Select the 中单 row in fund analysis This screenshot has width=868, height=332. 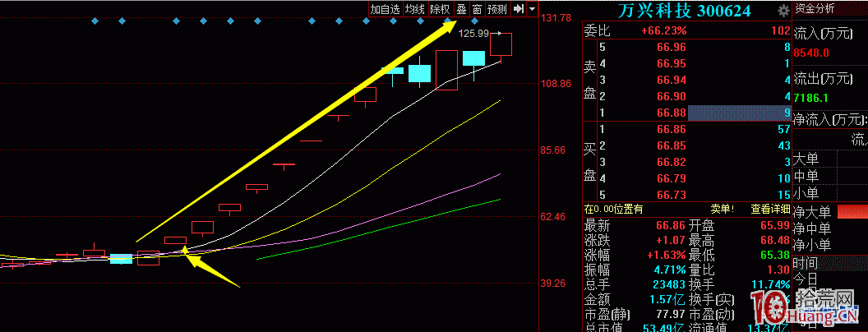point(830,177)
